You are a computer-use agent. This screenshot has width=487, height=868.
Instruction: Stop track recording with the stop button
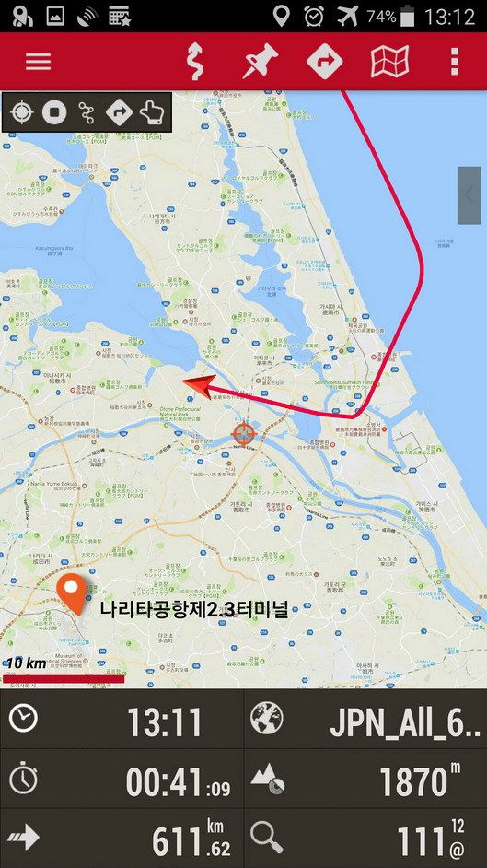tap(54, 112)
